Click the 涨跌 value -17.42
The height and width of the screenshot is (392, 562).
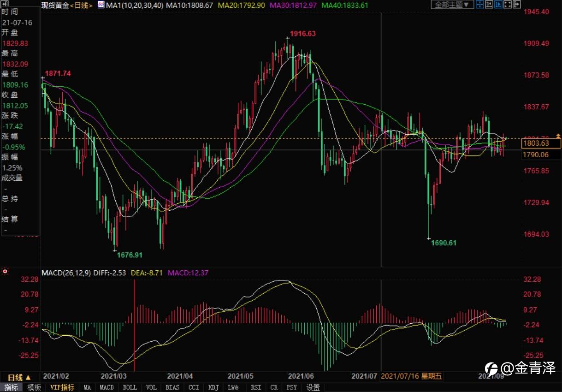pos(13,126)
